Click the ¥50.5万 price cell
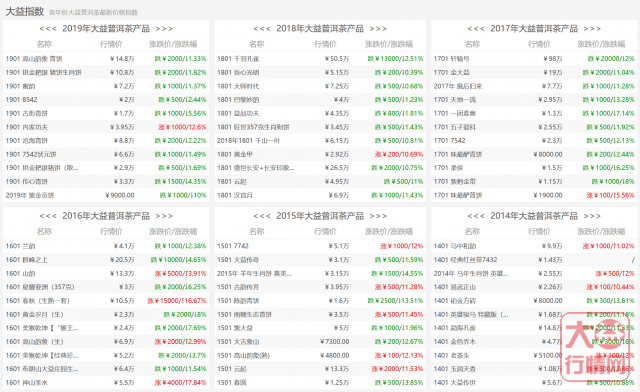This screenshot has width=640, height=392. pos(337,59)
